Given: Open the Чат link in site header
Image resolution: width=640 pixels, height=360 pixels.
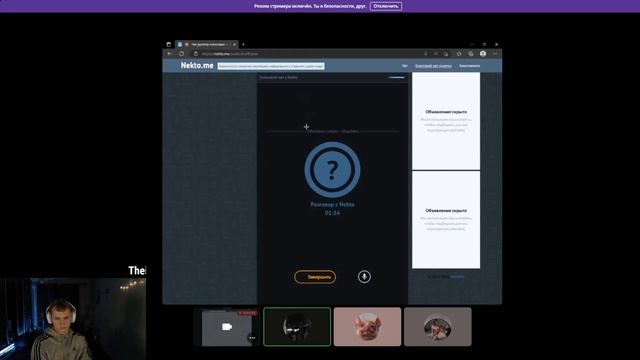Looking at the screenshot, I should tap(404, 66).
